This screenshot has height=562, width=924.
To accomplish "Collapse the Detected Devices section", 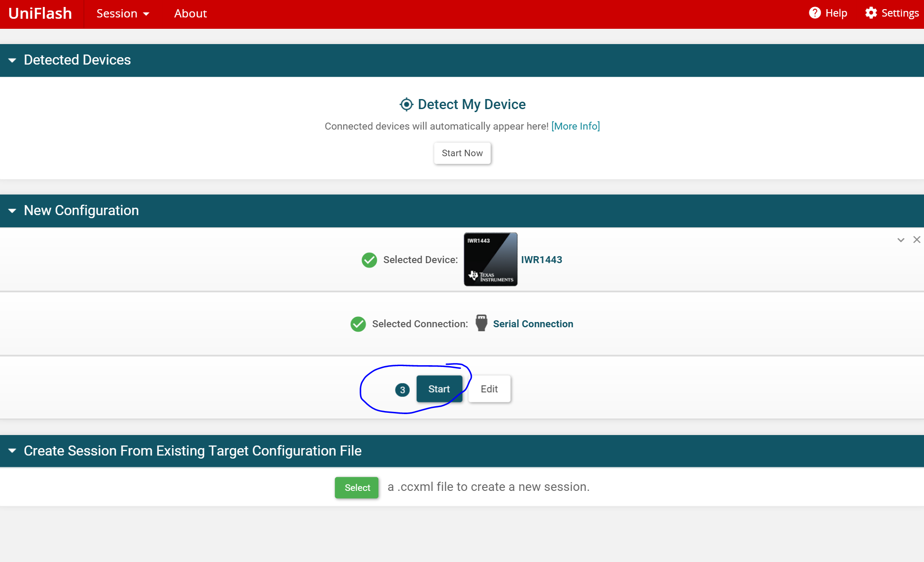I will click(x=12, y=60).
